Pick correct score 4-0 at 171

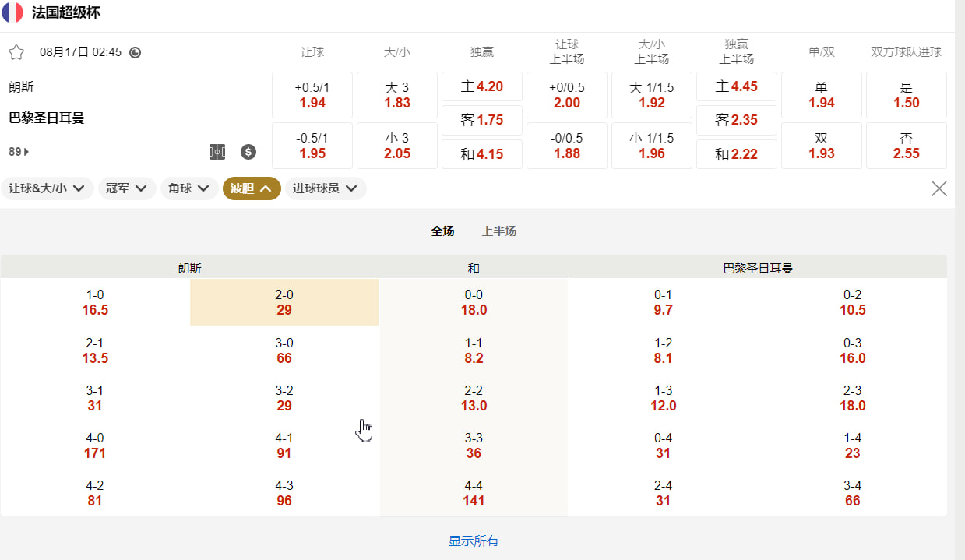pyautogui.click(x=95, y=446)
